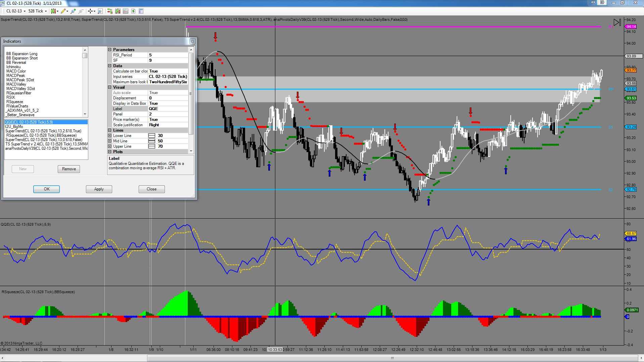This screenshot has width=644, height=362.
Task: Click the Scale justification Right value
Action: coord(168,125)
